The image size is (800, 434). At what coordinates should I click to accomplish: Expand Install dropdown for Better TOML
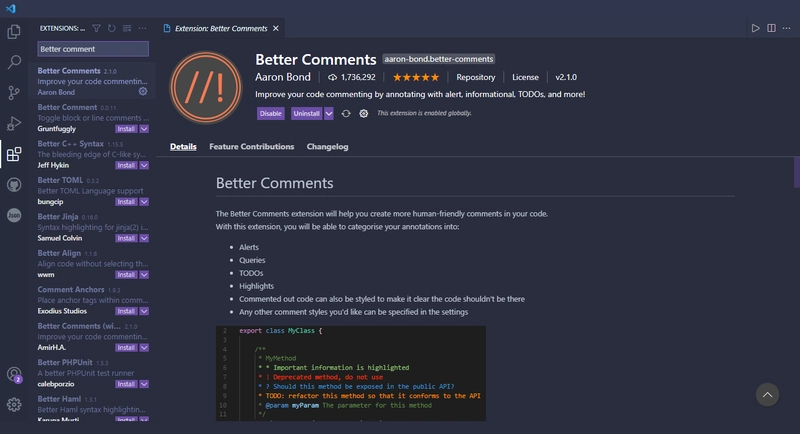coord(144,202)
